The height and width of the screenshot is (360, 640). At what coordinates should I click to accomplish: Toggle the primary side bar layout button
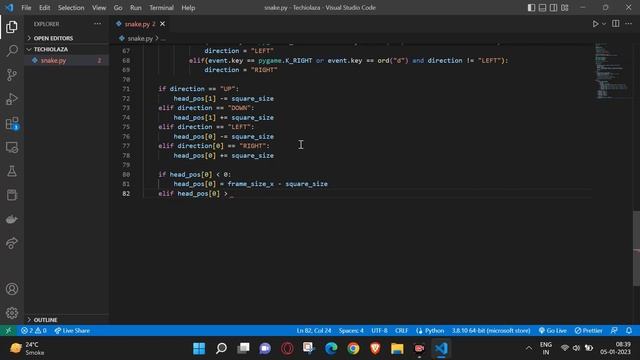(531, 8)
